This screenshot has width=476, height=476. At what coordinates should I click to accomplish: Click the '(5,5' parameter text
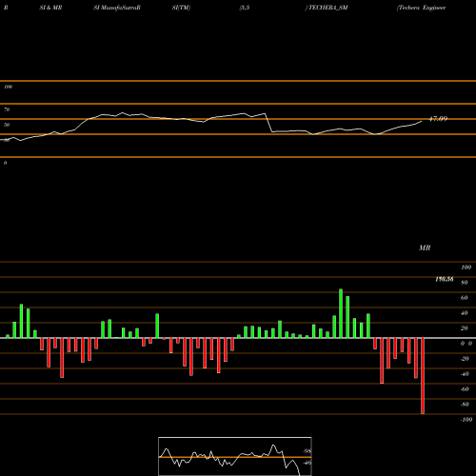point(245,8)
